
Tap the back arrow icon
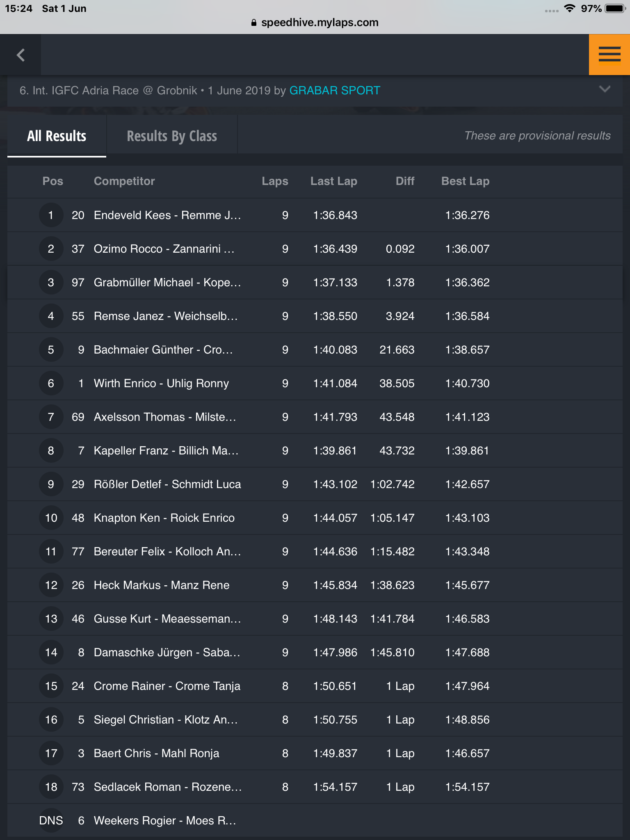click(21, 55)
